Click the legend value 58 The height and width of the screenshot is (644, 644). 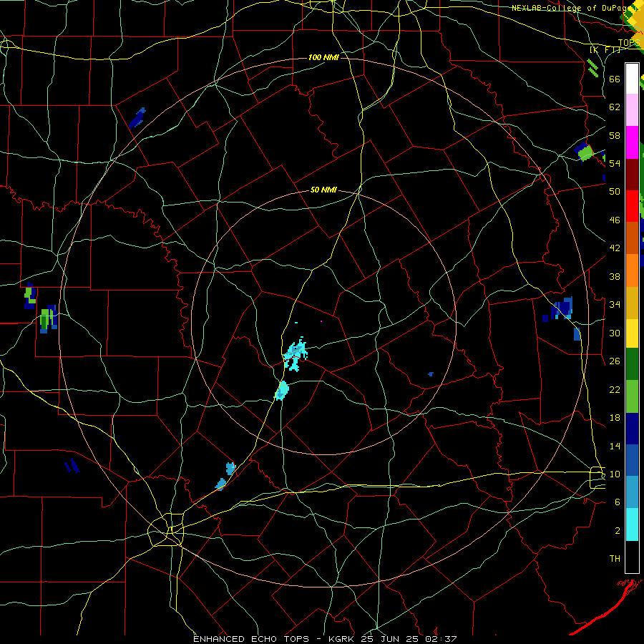[x=615, y=135]
